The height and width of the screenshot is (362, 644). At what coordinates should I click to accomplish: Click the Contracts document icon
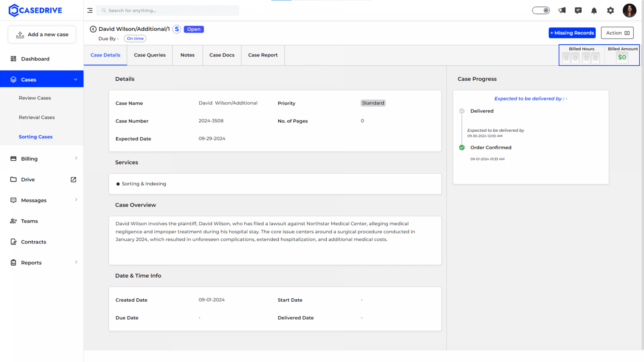click(x=13, y=242)
